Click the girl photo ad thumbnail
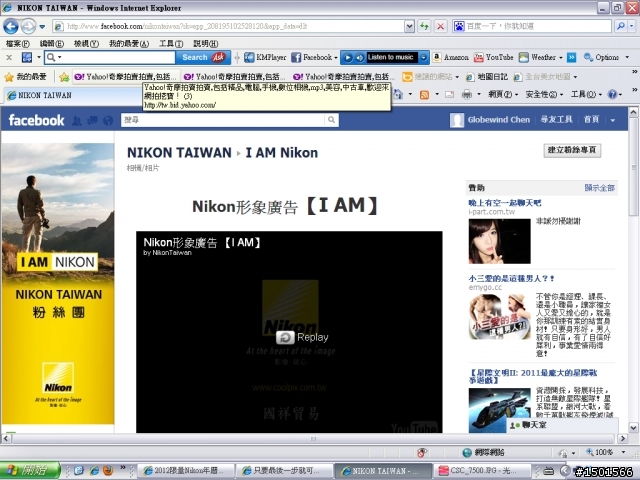 [500, 241]
